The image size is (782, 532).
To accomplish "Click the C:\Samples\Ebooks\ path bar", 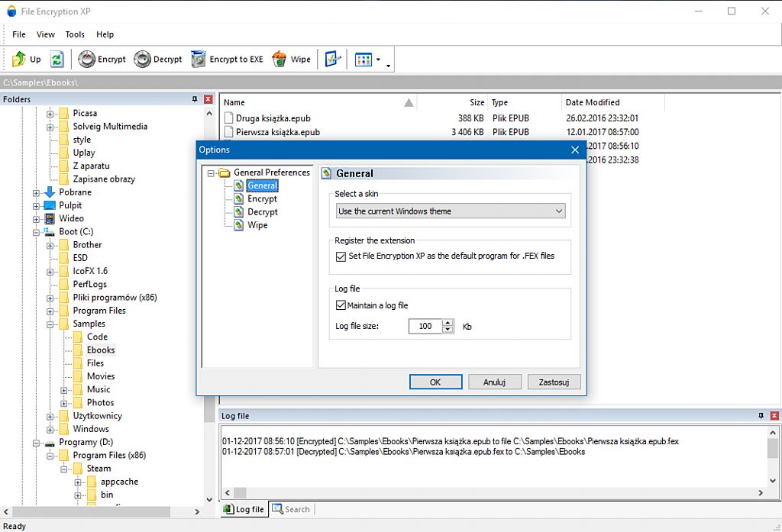I will coord(391,82).
